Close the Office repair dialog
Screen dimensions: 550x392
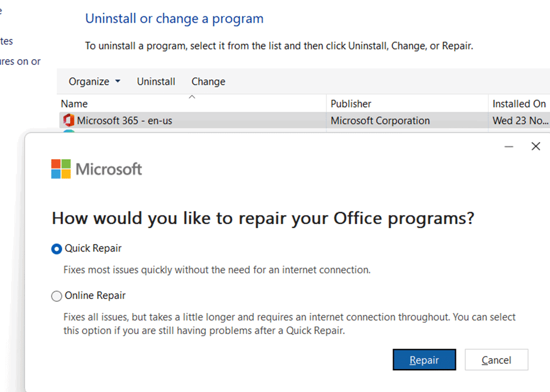click(535, 146)
